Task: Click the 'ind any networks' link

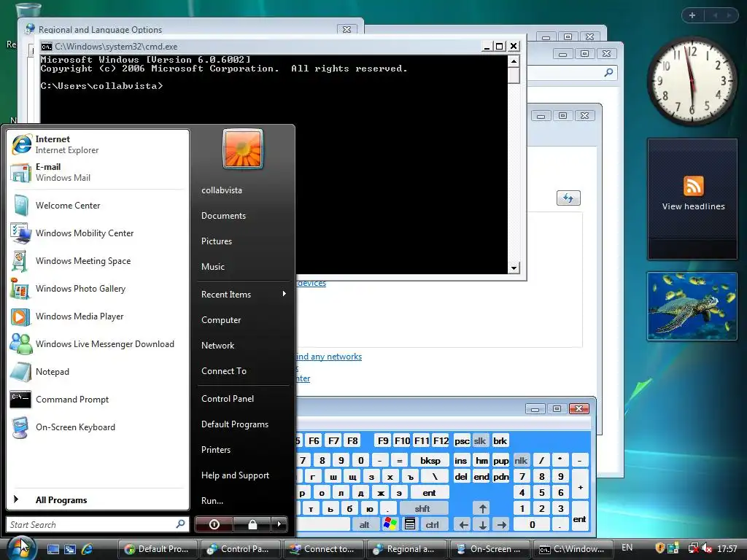Action: tap(329, 357)
